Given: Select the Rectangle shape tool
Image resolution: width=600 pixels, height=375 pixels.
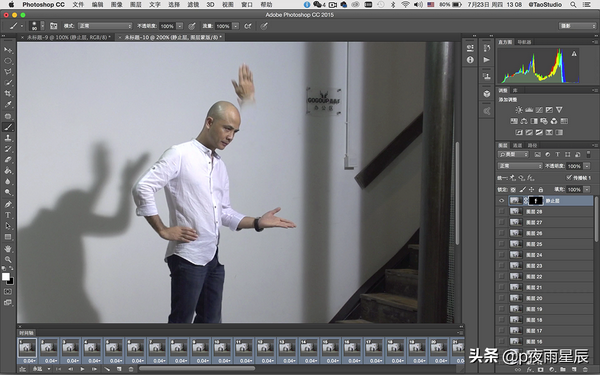Looking at the screenshot, I should click(x=8, y=237).
